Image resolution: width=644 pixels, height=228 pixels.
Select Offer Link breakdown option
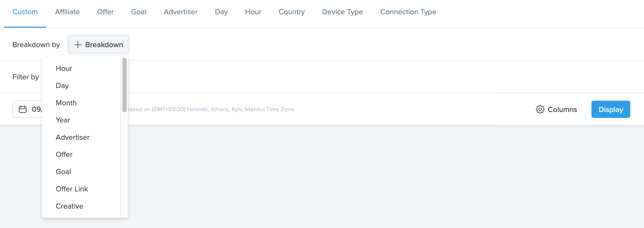(72, 189)
